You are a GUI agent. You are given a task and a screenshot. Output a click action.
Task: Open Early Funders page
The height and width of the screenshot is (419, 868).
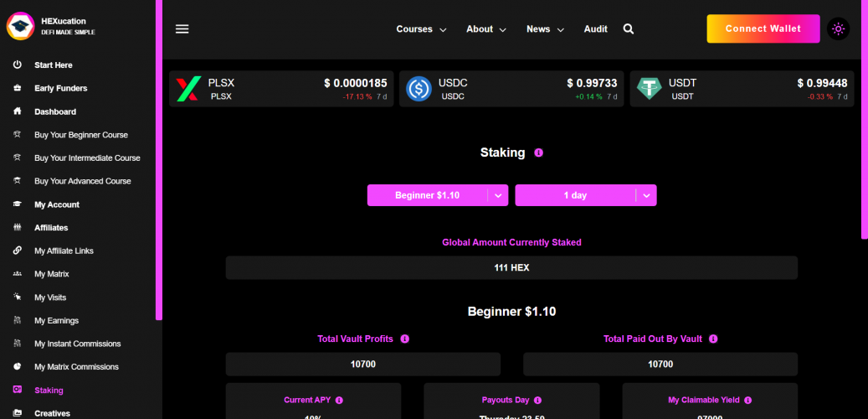click(x=61, y=88)
